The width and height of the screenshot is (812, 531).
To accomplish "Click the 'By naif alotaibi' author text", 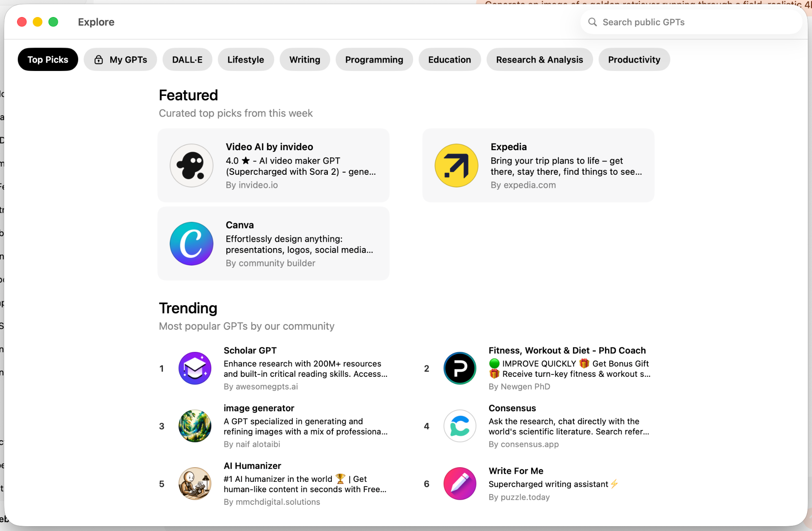I will click(x=252, y=444).
